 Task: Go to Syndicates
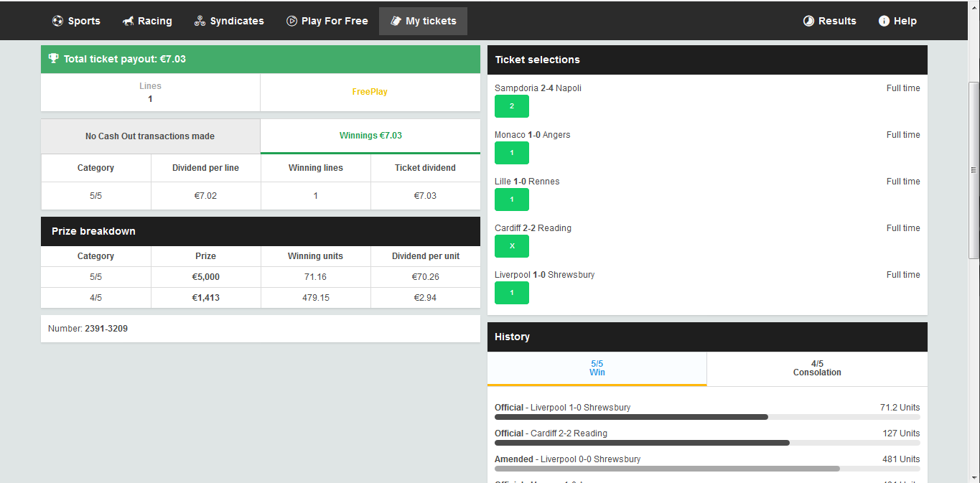pyautogui.click(x=229, y=21)
